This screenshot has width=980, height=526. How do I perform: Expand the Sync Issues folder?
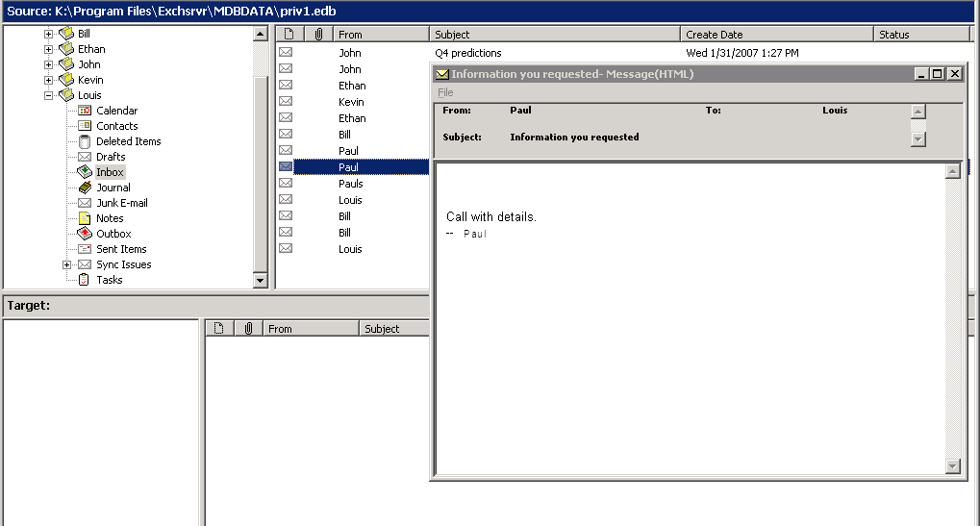point(66,264)
